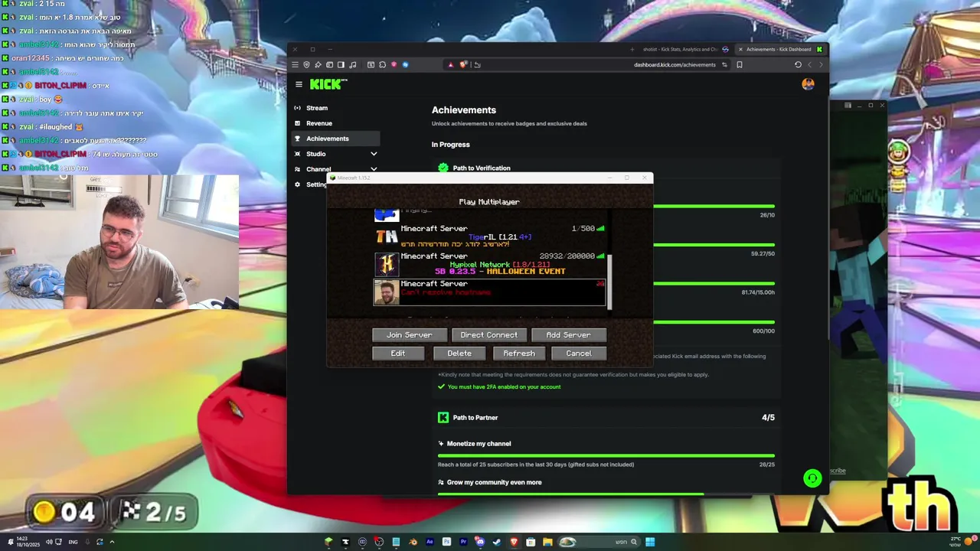Click the green support chat bubble
980x551 pixels.
812,478
